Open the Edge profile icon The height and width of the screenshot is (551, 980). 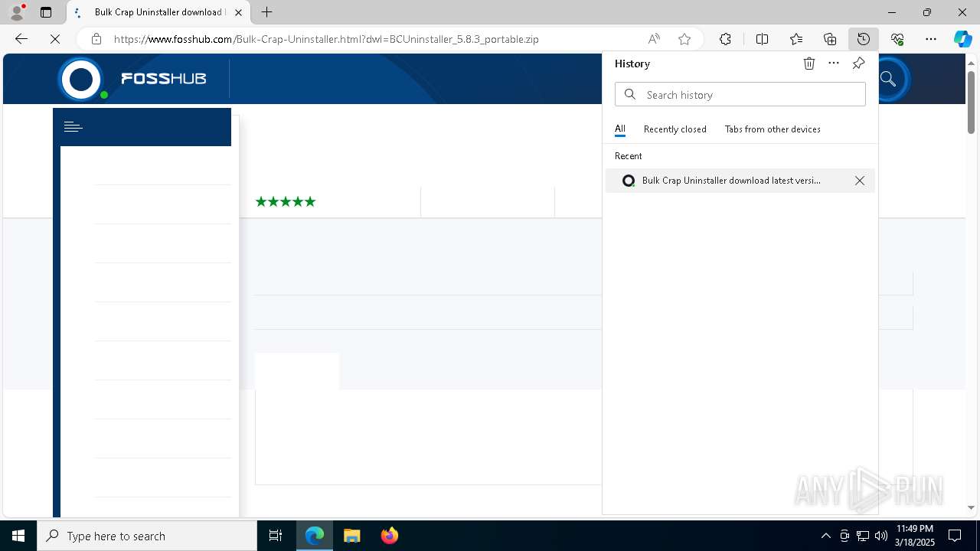(17, 12)
